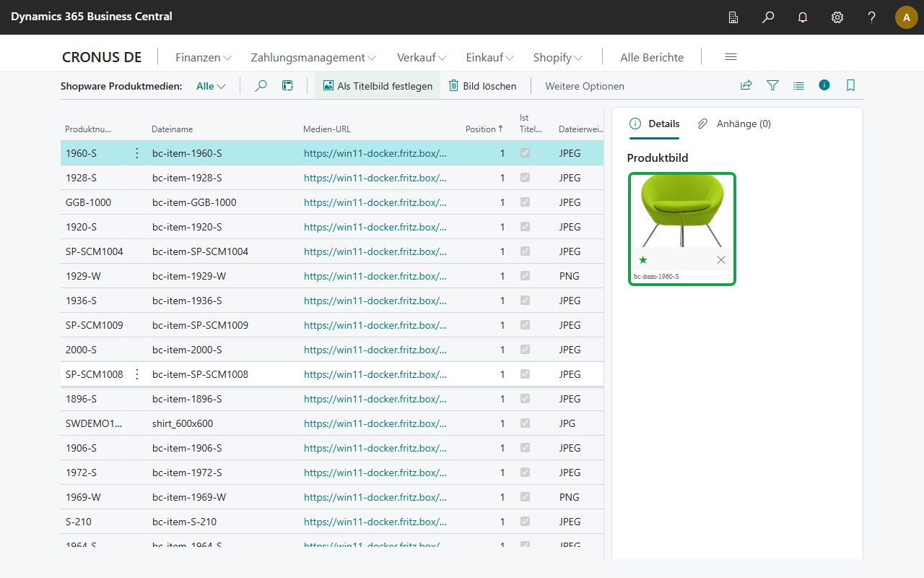This screenshot has height=578, width=924.
Task: Open the Medien-URL link for 1928-S
Action: click(375, 178)
